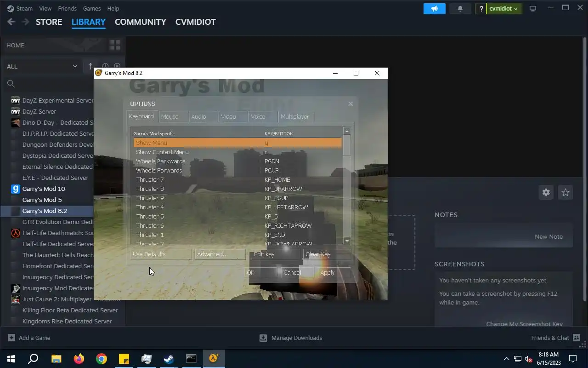Select Show Context Menu binding row
This screenshot has width=588, height=368.
pyautogui.click(x=237, y=152)
